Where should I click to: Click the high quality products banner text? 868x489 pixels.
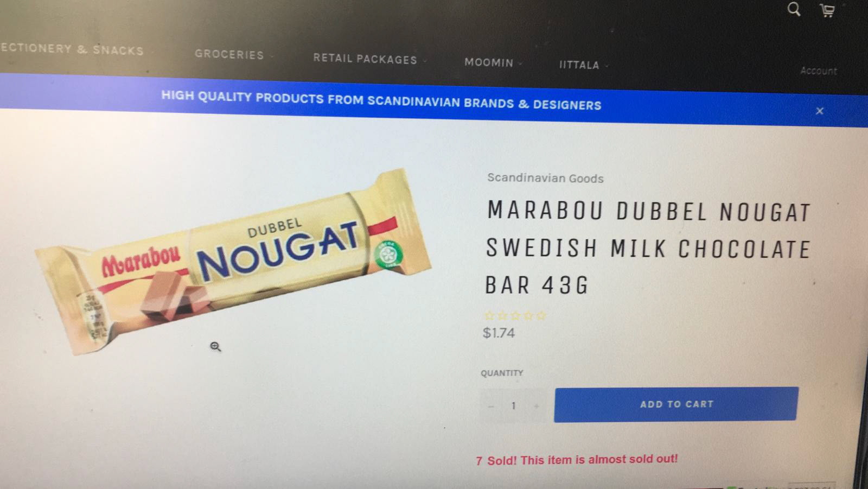[381, 100]
